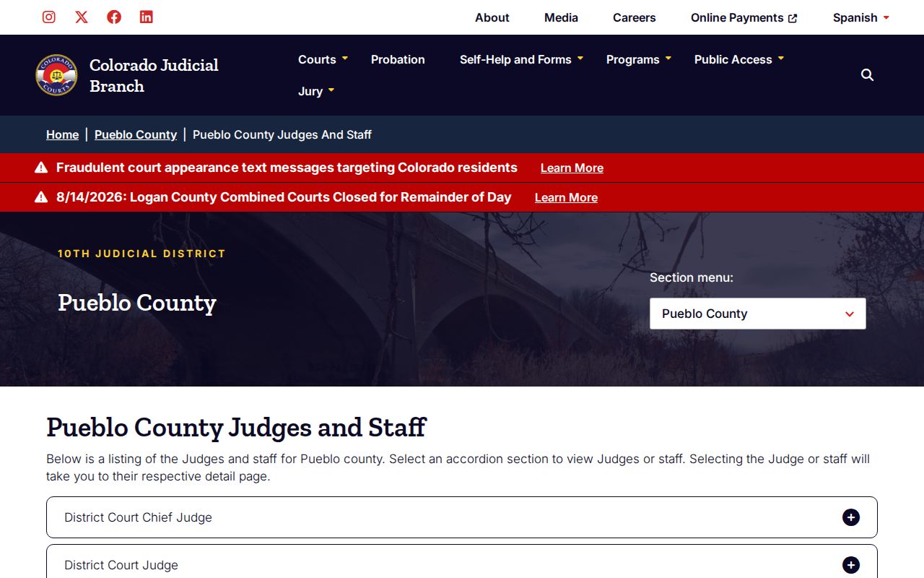Image resolution: width=924 pixels, height=578 pixels.
Task: Open the site search magnifier icon
Action: tap(868, 75)
